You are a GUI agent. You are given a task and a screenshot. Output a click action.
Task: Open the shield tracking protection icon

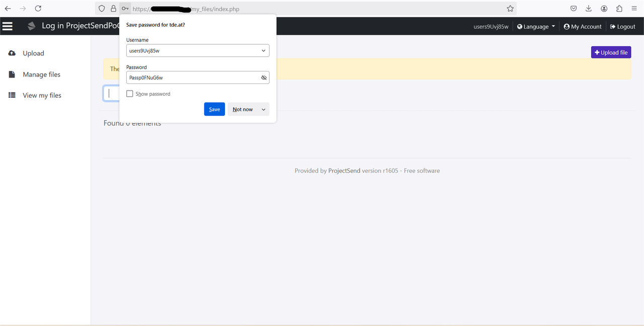click(x=102, y=9)
